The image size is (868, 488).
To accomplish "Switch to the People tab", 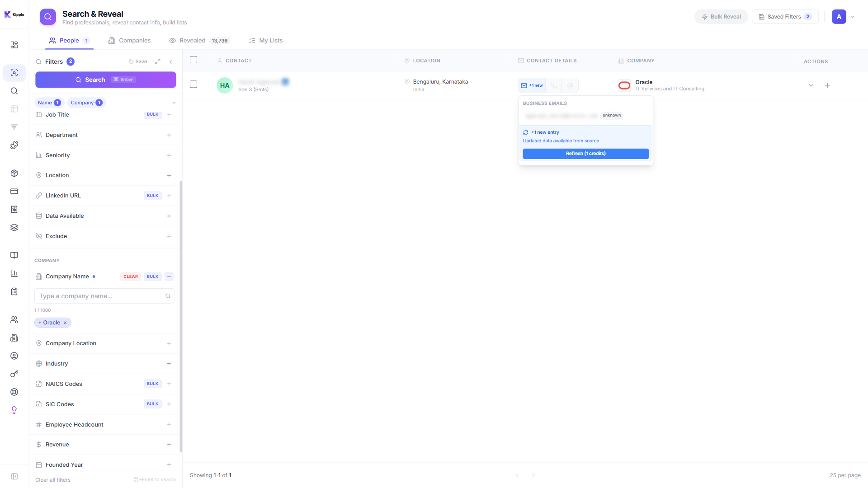I will coord(69,41).
